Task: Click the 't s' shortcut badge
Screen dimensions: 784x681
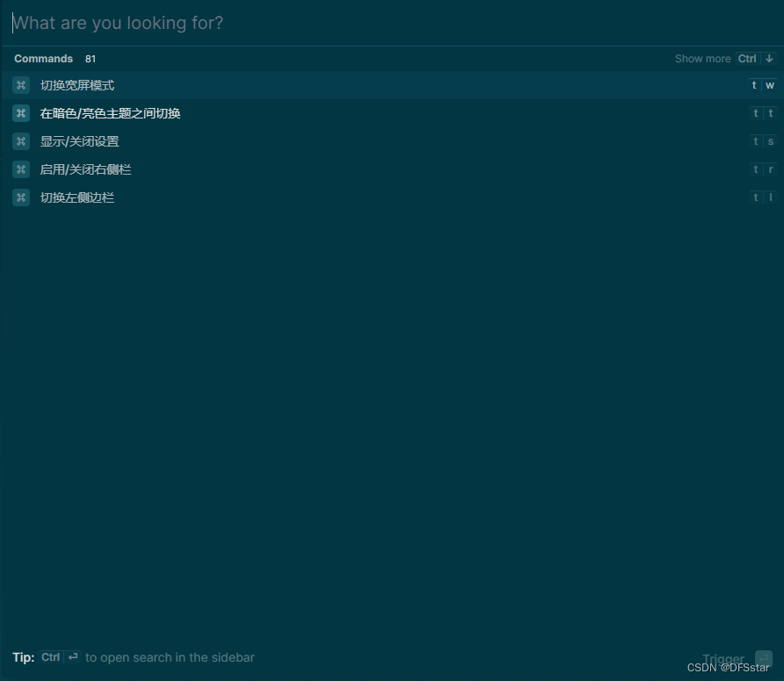Action: point(763,141)
